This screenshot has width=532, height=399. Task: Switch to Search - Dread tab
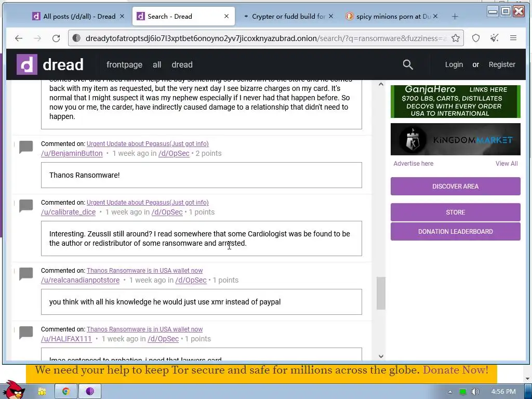pos(183,16)
